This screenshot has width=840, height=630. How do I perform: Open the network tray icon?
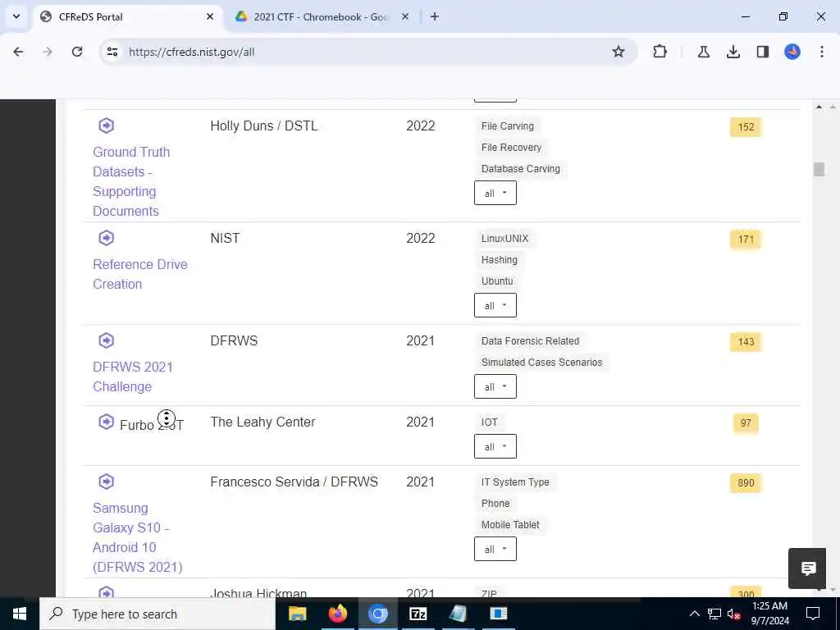click(714, 614)
